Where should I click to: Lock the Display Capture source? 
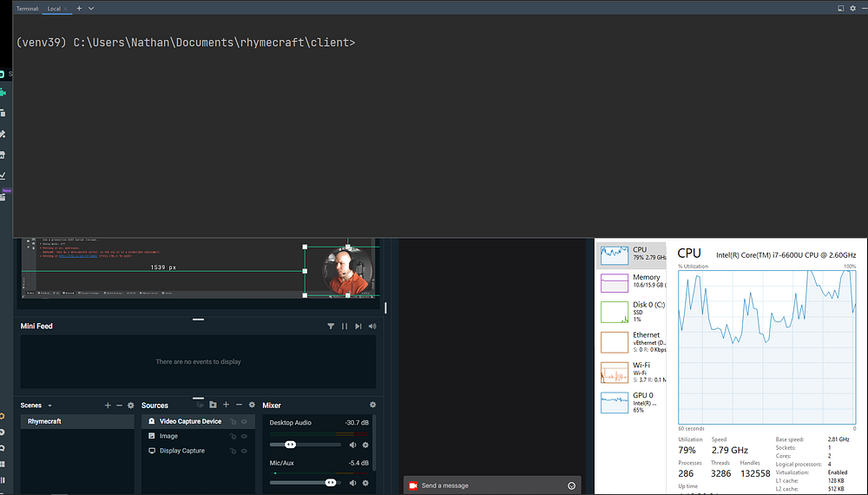(233, 451)
